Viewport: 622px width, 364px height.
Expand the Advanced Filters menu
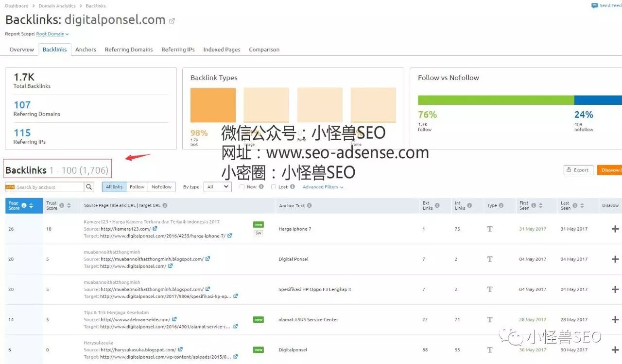click(x=323, y=187)
